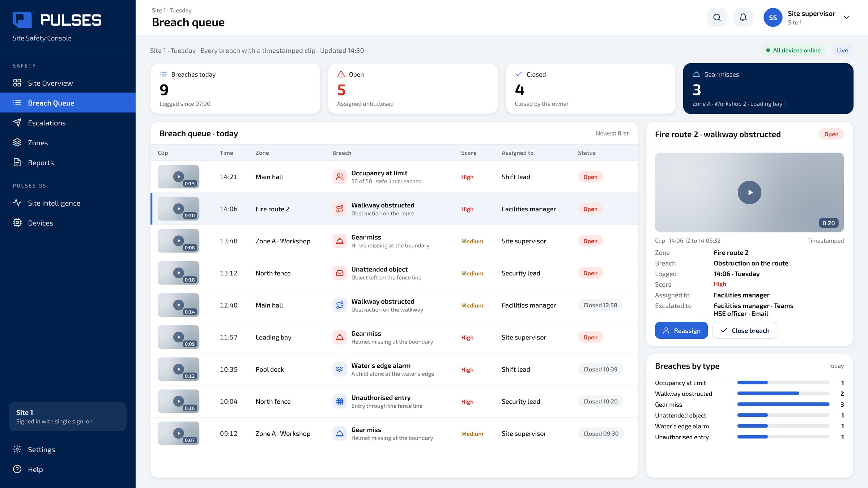Click the Unauthorised entry fence icon
This screenshot has width=868, height=488.
tap(340, 401)
